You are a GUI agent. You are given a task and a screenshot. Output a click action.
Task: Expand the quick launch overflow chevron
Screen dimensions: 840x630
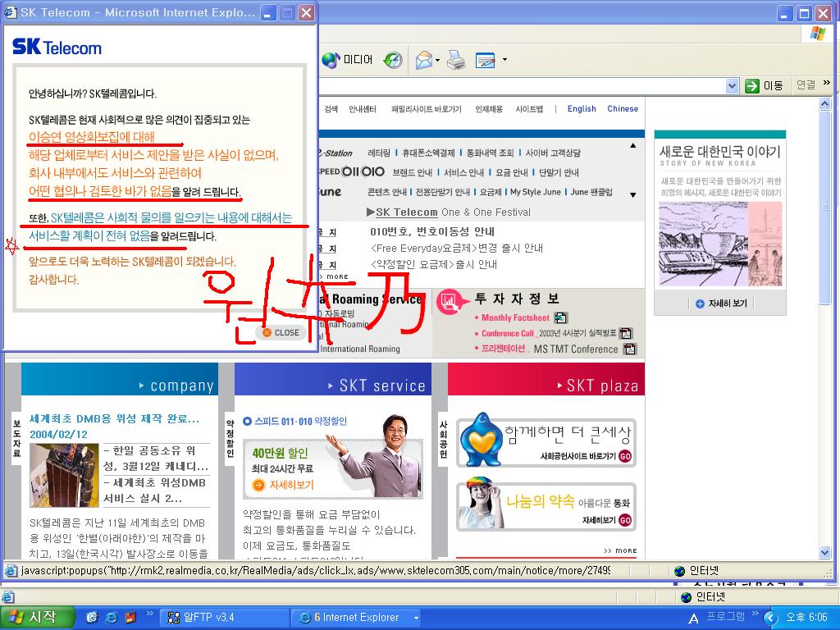click(150, 614)
